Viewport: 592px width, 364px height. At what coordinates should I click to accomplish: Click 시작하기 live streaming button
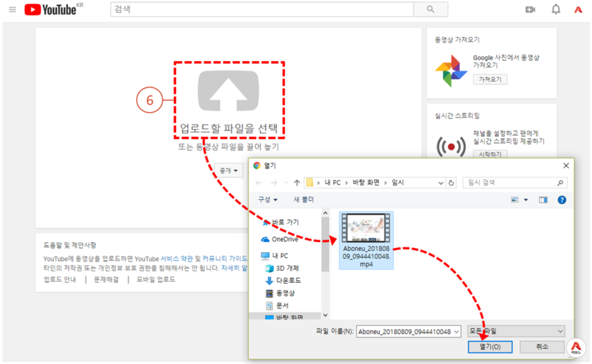490,154
